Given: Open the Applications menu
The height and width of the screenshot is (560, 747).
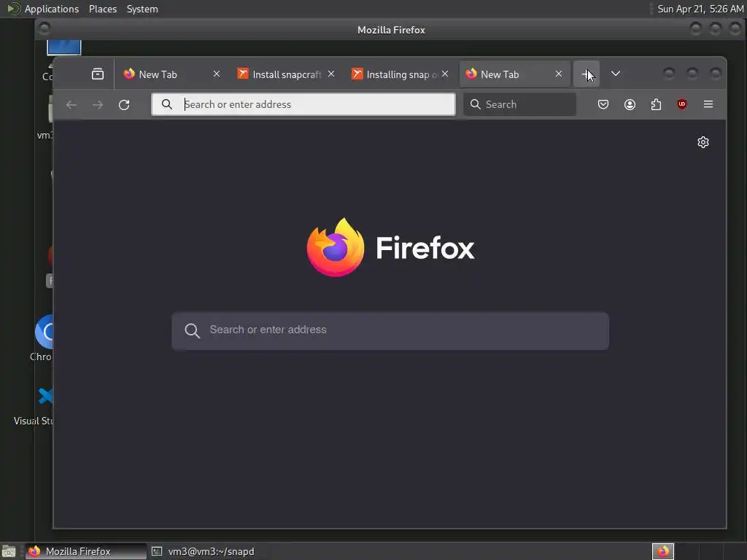Looking at the screenshot, I should point(52,9).
